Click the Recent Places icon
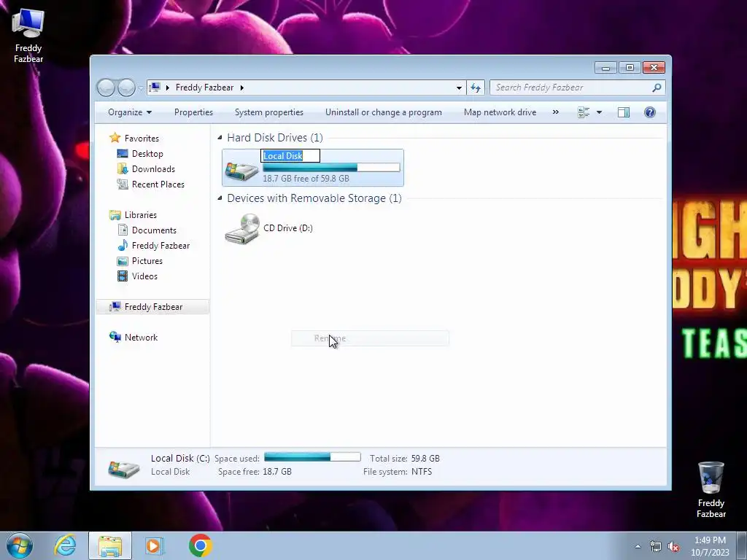This screenshot has height=560, width=747. (123, 184)
